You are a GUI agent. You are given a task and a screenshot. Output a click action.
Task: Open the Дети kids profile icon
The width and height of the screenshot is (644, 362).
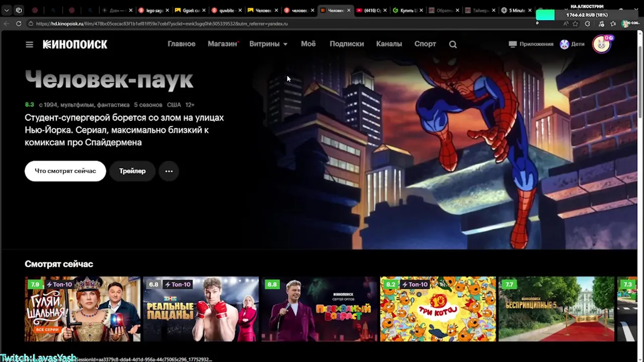click(565, 44)
